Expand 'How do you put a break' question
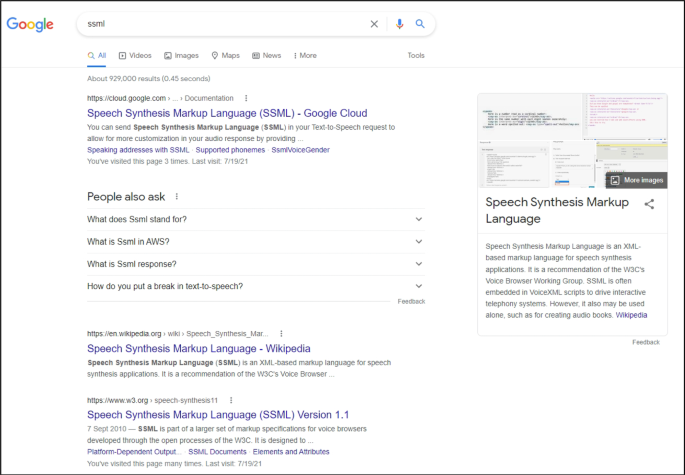 coord(256,286)
